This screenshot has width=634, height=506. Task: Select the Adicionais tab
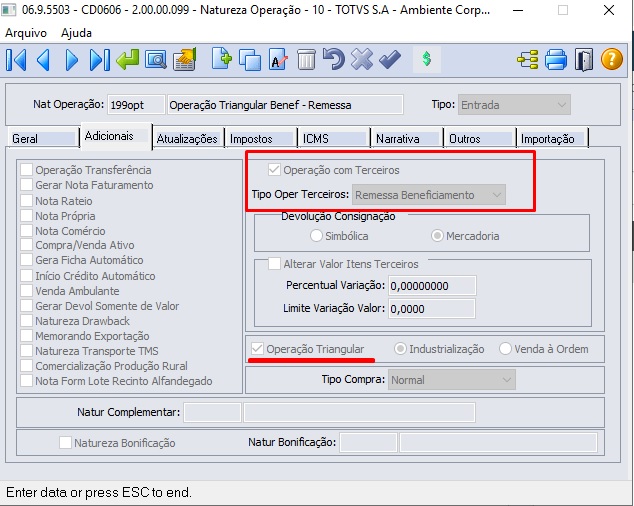coord(116,136)
